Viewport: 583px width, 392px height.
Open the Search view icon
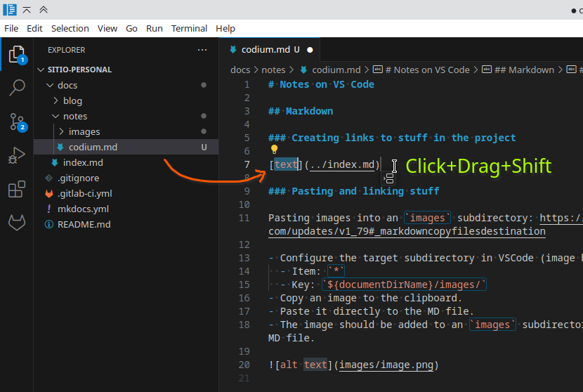pyautogui.click(x=16, y=88)
